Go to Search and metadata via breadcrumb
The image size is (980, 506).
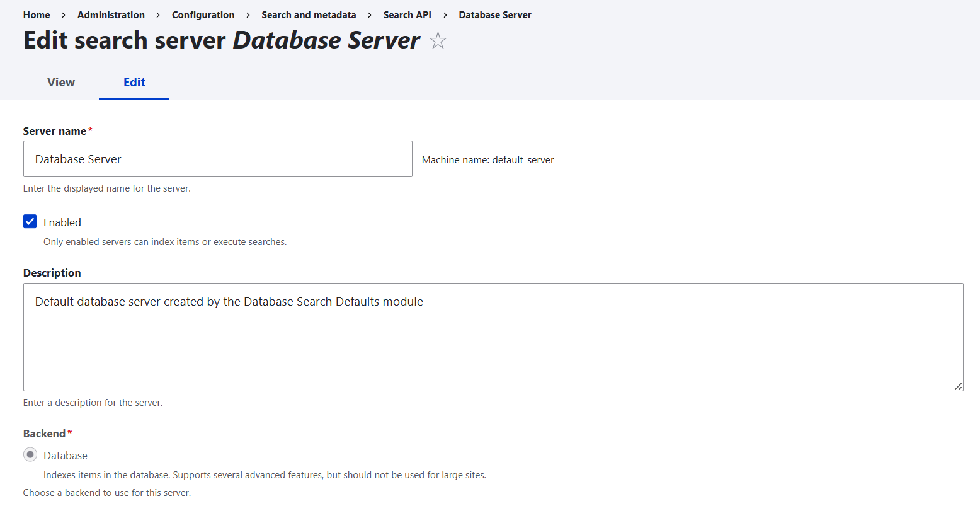click(x=309, y=14)
